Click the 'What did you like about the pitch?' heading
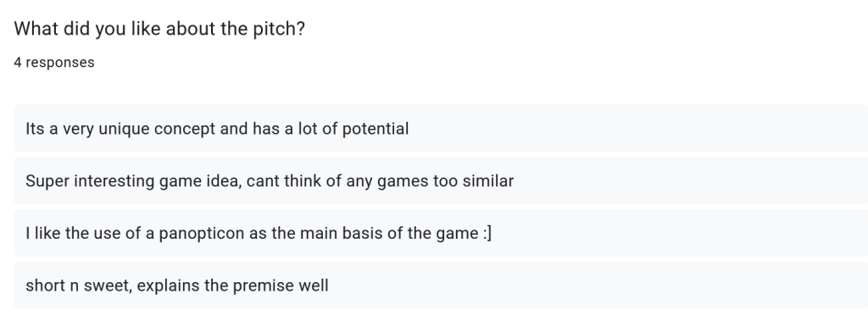The height and width of the screenshot is (316, 868). tap(159, 29)
